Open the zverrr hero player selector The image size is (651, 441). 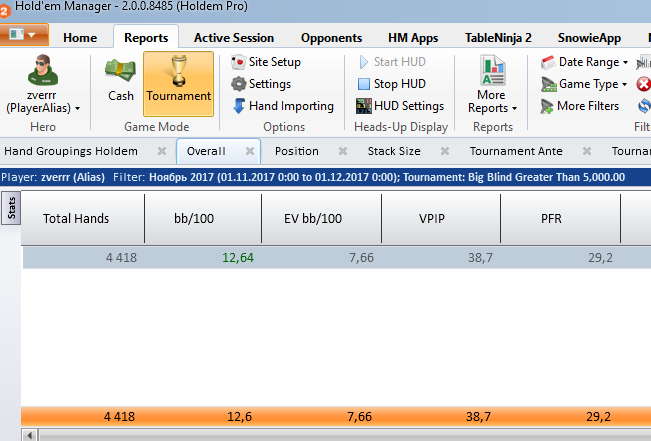click(43, 83)
